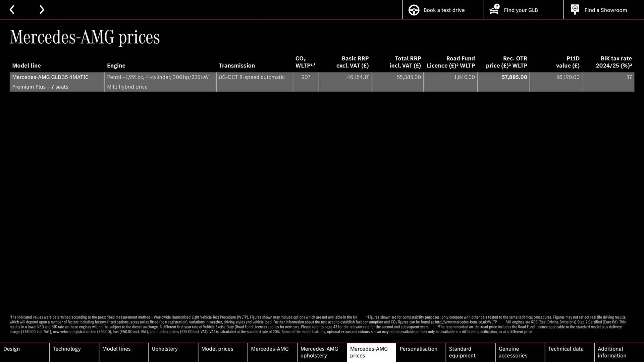Click the steering wheel test drive icon
Viewport: 644px width, 362px height.
[414, 10]
